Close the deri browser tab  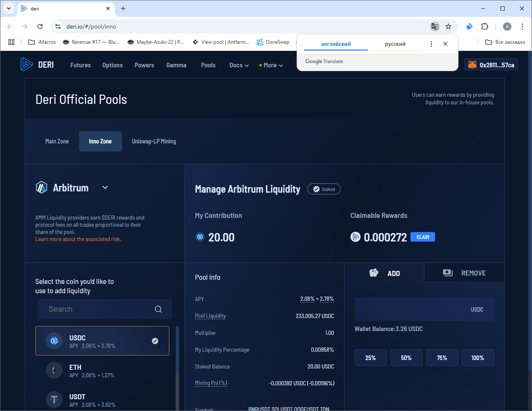point(108,8)
